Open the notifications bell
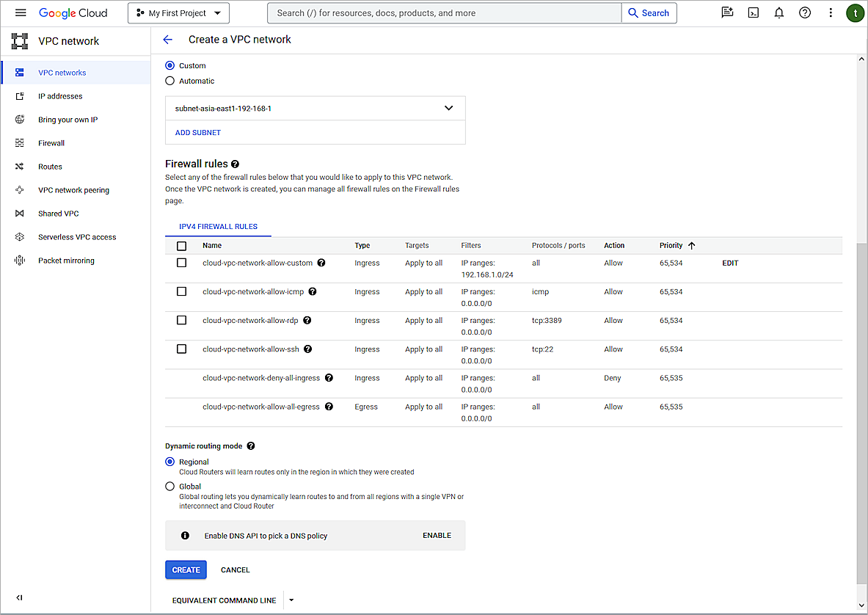This screenshot has width=868, height=615. 778,12
